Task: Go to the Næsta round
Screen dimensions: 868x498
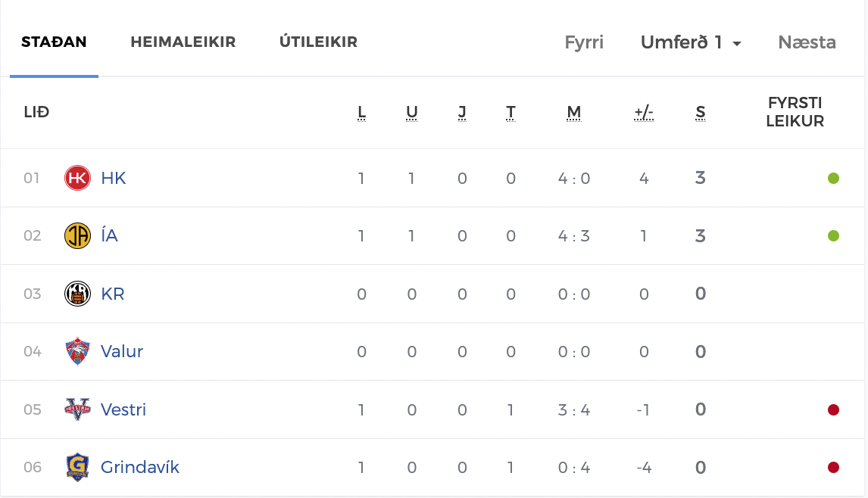Action: 807,42
